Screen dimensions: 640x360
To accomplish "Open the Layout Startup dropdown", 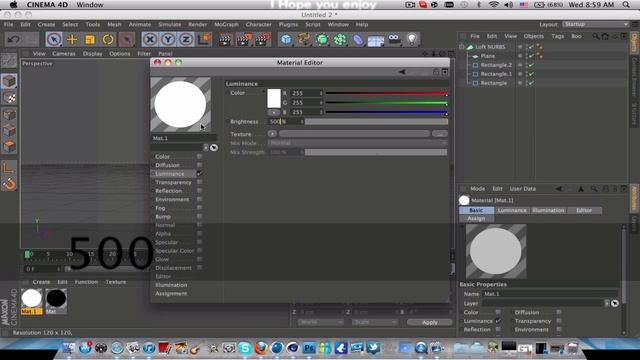I will pos(595,24).
